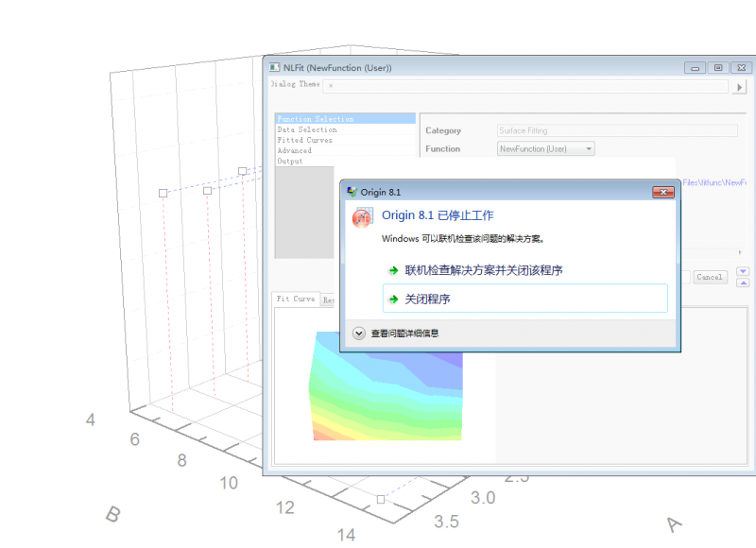Click the Category field Surface Fitting
Viewport: 756px width, 548px height.
coord(617,130)
